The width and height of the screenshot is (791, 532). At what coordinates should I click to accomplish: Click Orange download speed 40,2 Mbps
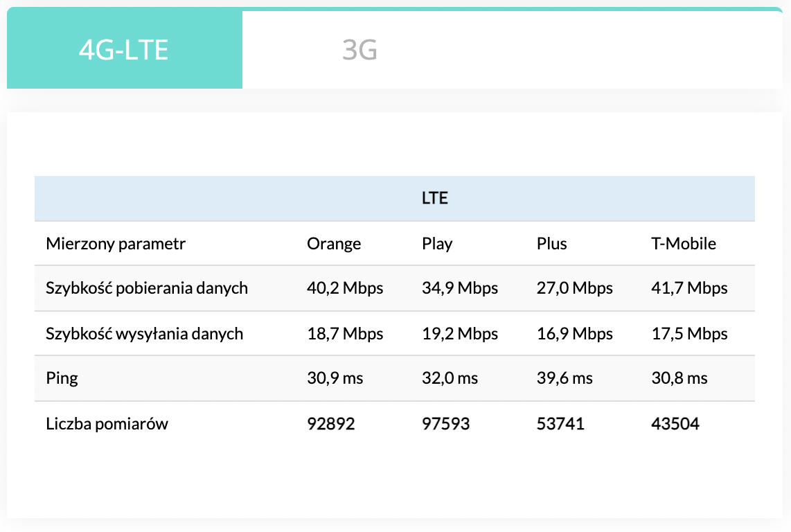coord(345,288)
